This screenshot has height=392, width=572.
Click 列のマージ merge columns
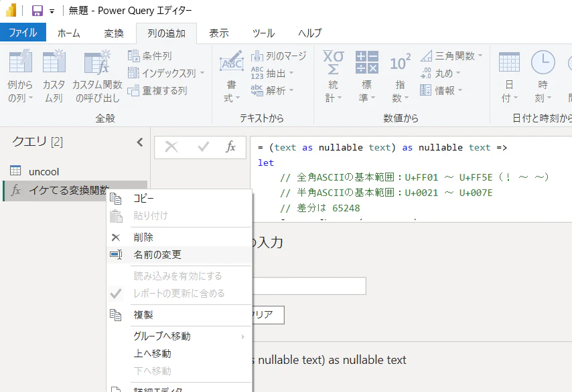click(279, 56)
